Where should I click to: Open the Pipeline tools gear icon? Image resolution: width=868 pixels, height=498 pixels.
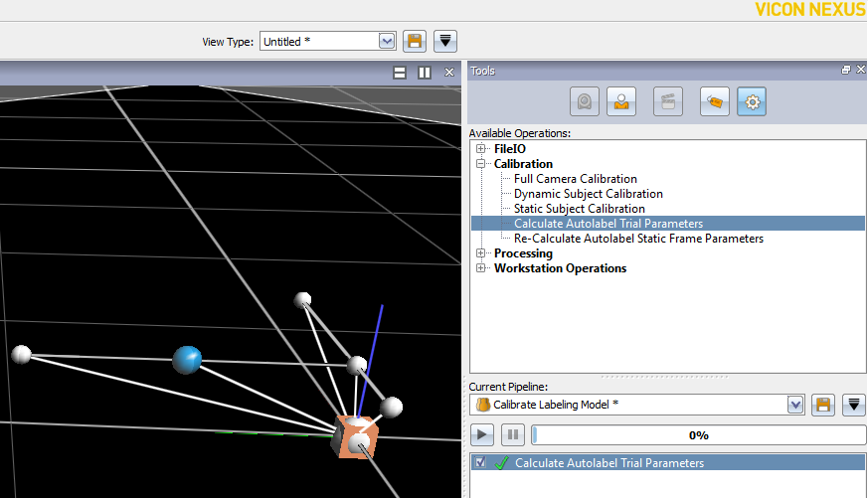tap(752, 101)
